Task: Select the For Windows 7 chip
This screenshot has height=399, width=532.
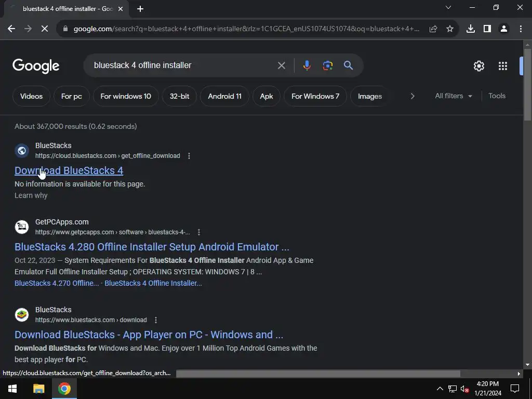Action: pos(315,96)
